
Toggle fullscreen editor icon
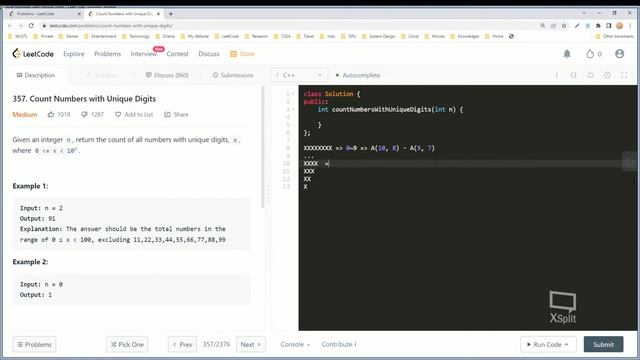click(x=624, y=75)
